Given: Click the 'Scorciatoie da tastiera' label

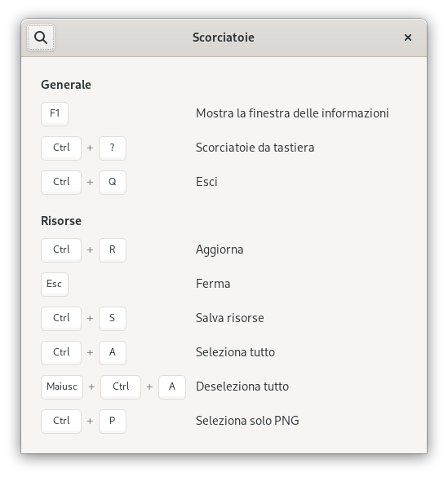Looking at the screenshot, I should (255, 148).
